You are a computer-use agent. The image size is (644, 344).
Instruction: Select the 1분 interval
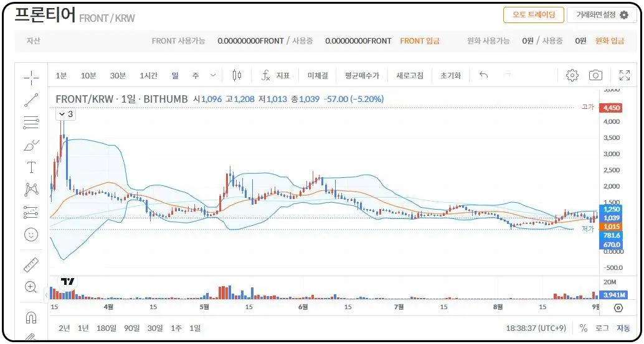61,75
